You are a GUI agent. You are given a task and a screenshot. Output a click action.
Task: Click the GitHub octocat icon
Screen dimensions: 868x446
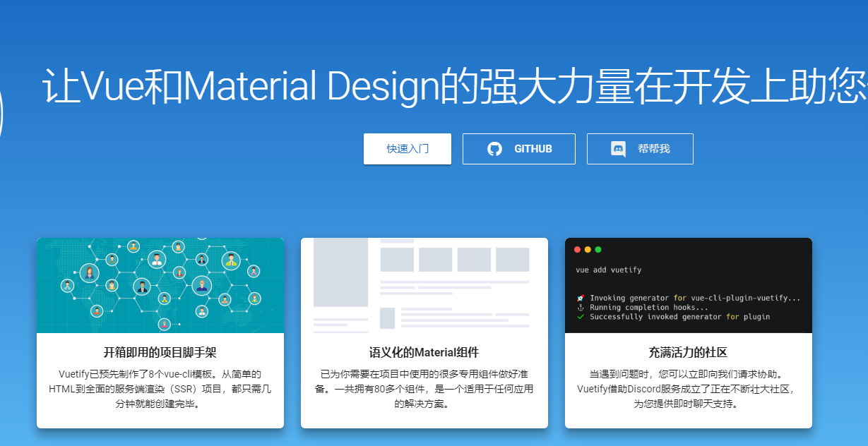pos(494,149)
